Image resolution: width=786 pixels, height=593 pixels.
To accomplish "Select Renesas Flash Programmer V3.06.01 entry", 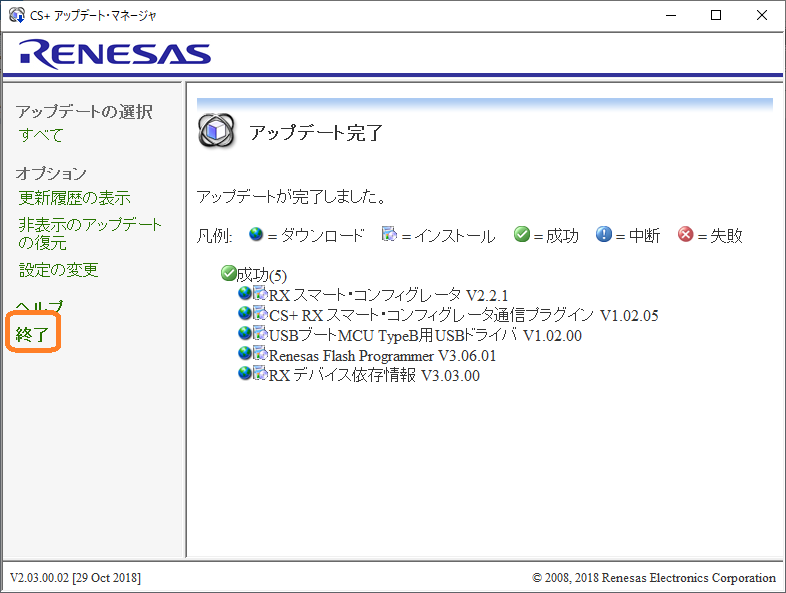I will [x=382, y=355].
